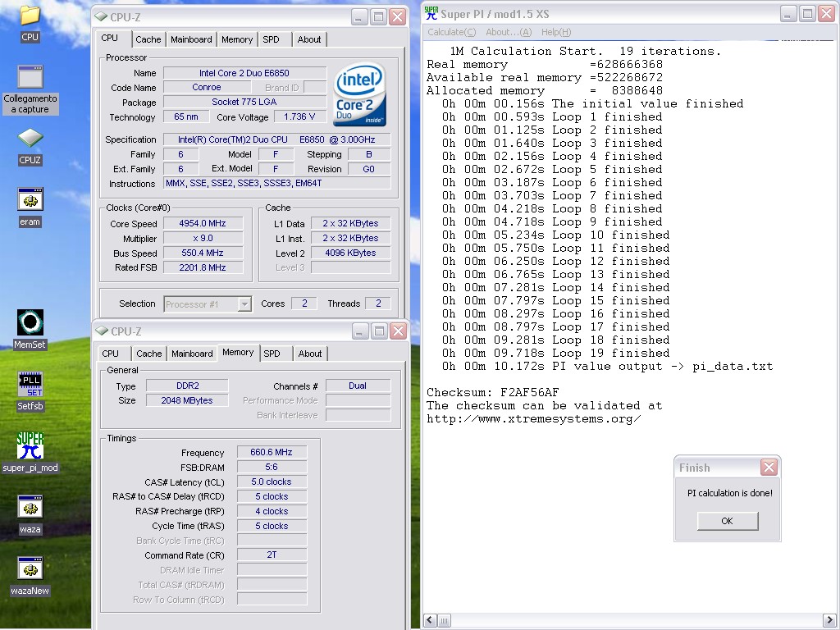Open SPD tab in upper CPU-Z window
This screenshot has height=630, width=840.
coord(271,39)
